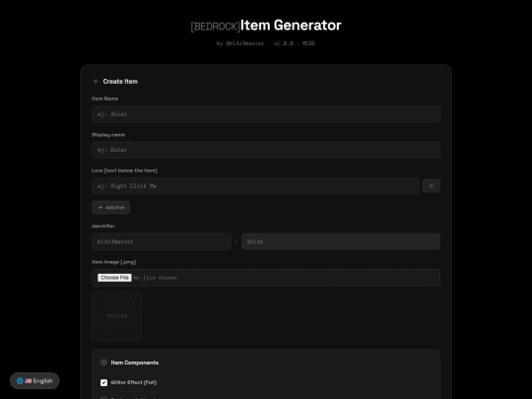This screenshot has width=532, height=399.
Task: Click the plus icon beside Create Item
Action: (96, 82)
